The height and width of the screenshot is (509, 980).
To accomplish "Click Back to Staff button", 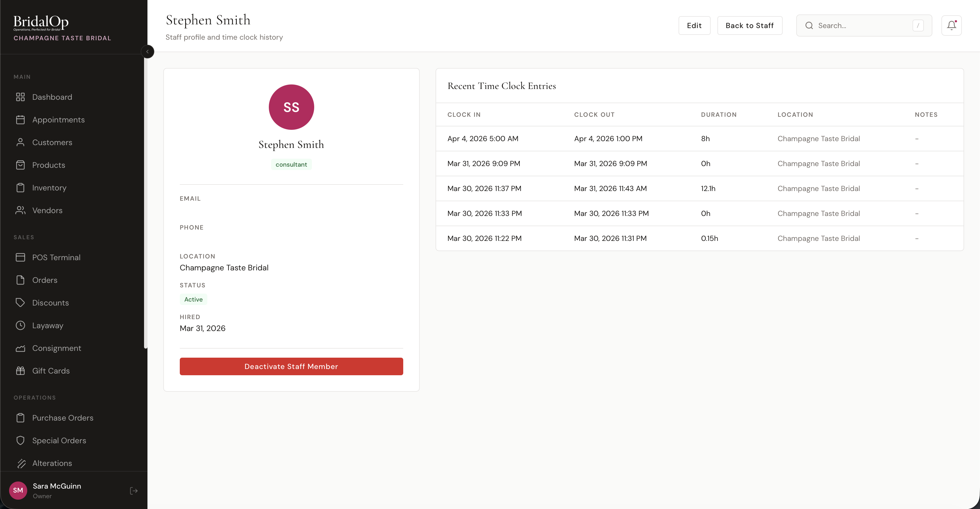I will pyautogui.click(x=749, y=26).
